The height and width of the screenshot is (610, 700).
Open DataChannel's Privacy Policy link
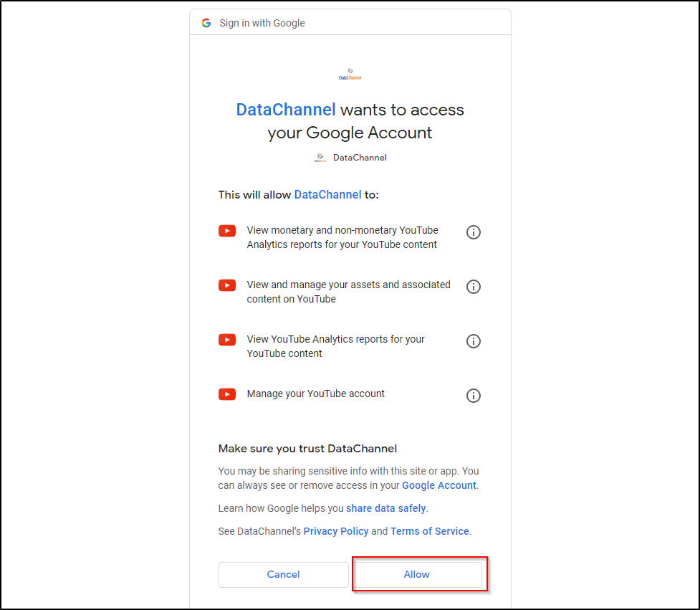coord(336,531)
